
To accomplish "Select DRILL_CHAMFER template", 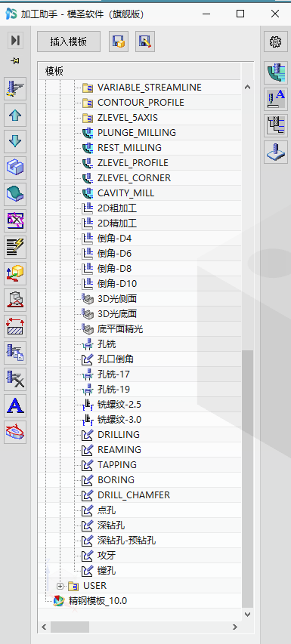I will (x=134, y=495).
